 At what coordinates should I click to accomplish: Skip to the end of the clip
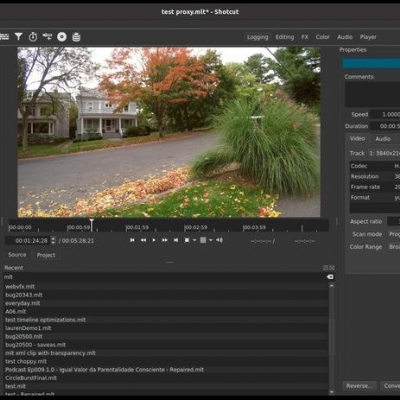click(176, 240)
